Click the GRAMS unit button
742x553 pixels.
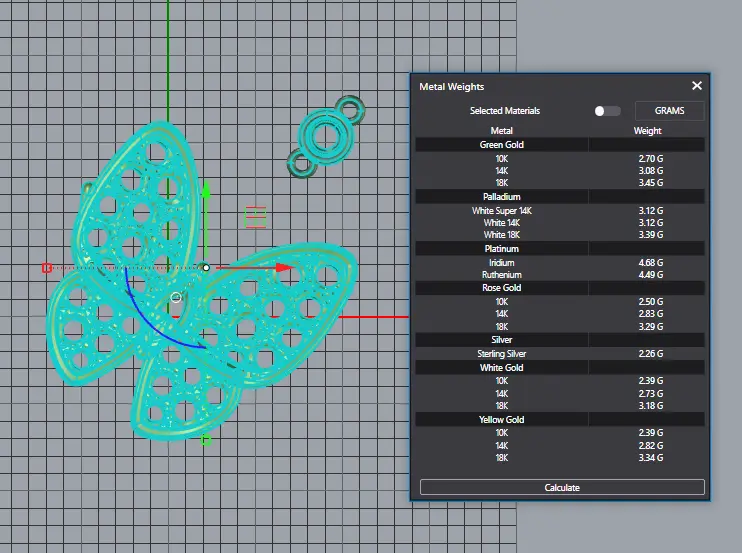click(x=669, y=111)
